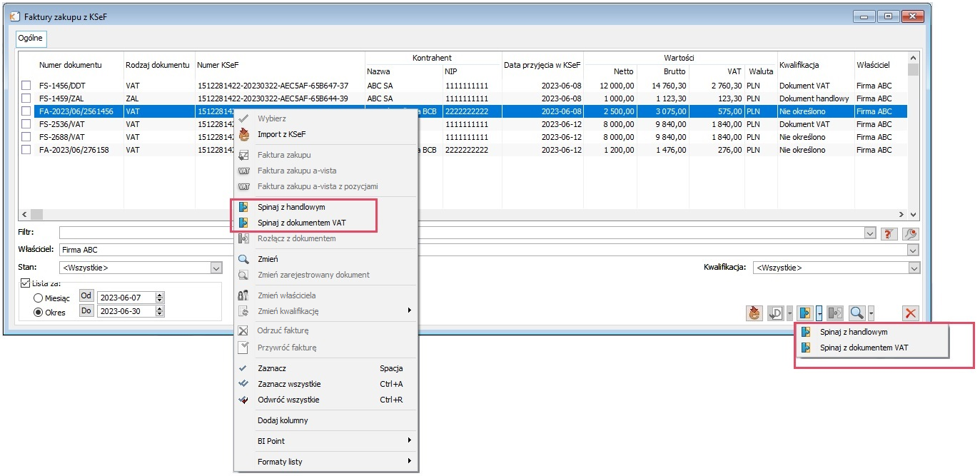Click the stepper arrows of the Do date field
This screenshot has width=980, height=476.
[x=160, y=312]
